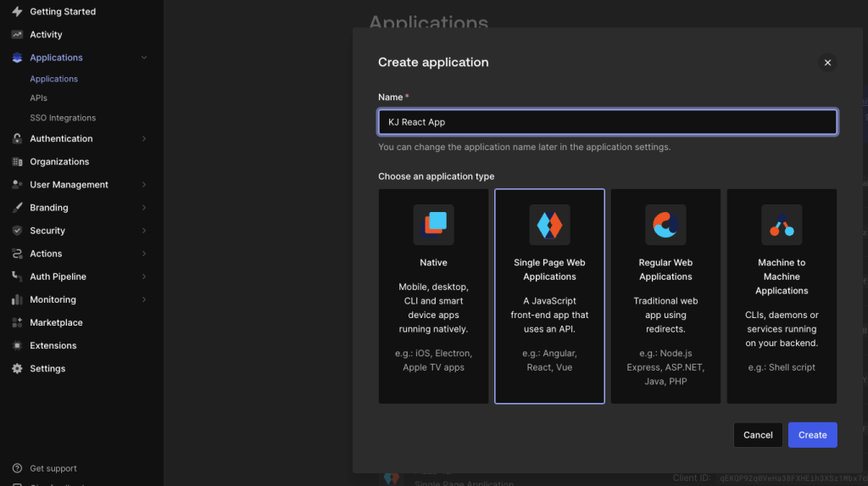The height and width of the screenshot is (486, 868).
Task: Expand the Auth Pipeline section chevron
Action: tap(144, 277)
